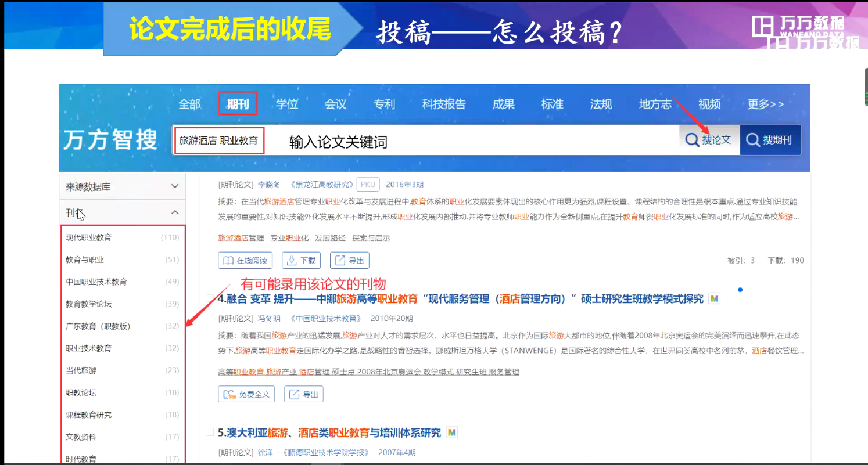
Task: Tick the checkbox before result 4
Action: [210, 298]
